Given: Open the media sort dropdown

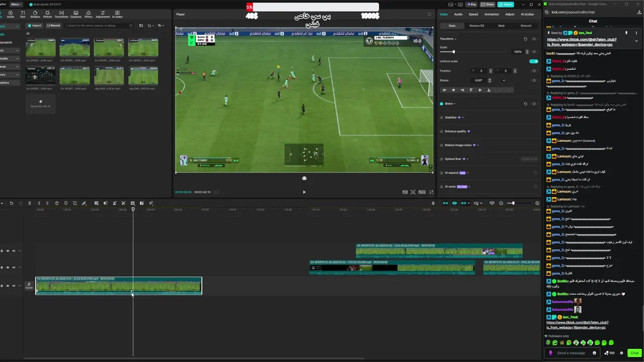Looking at the screenshot, I should pos(151,26).
